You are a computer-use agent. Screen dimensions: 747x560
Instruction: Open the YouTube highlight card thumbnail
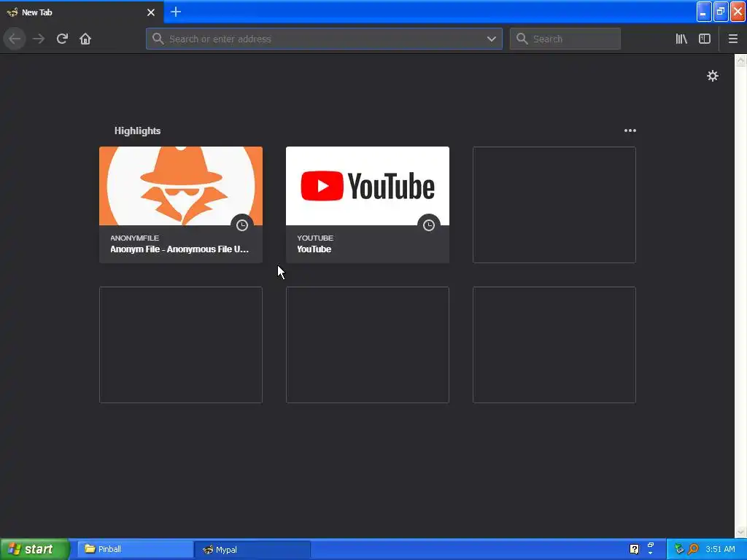click(x=368, y=186)
